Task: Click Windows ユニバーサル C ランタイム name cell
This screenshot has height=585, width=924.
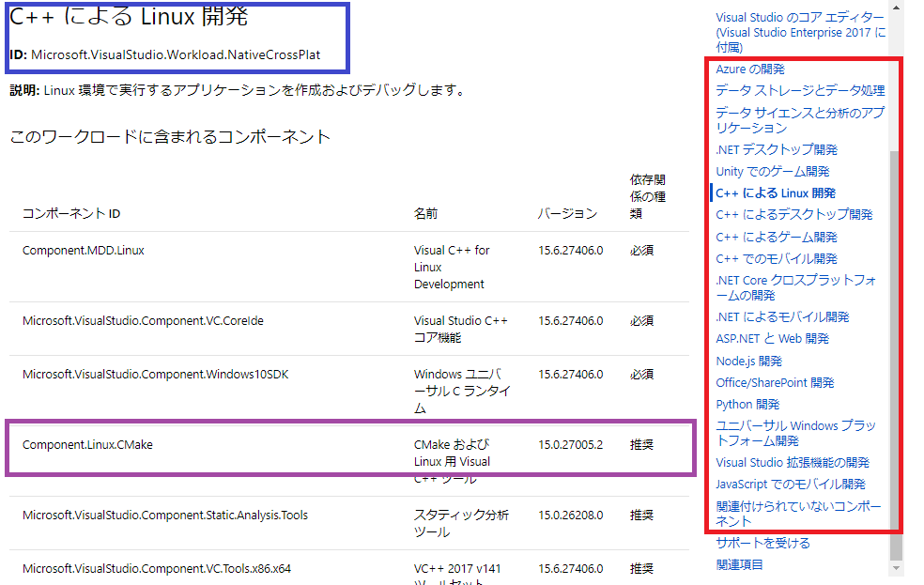Action: coord(462,392)
